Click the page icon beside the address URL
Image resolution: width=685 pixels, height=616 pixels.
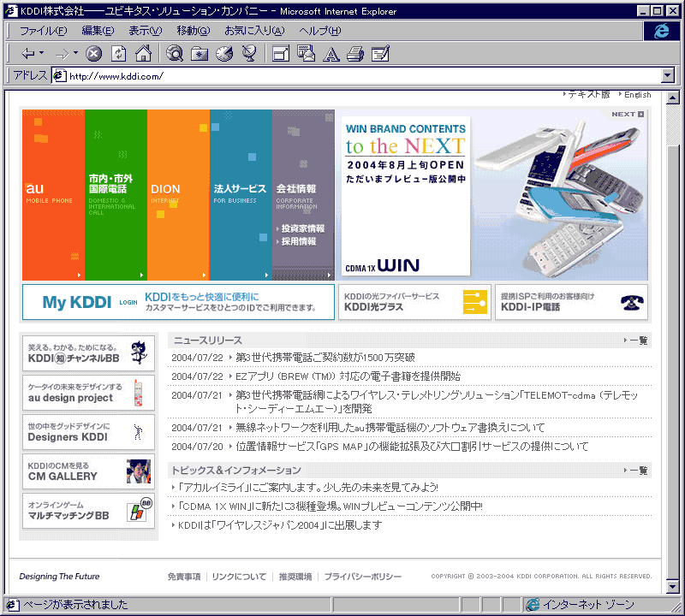59,76
